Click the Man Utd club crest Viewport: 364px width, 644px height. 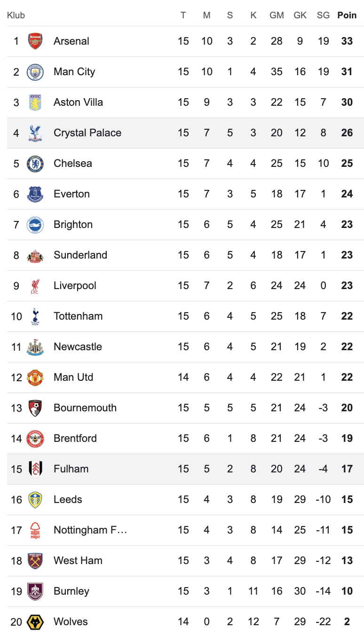(35, 377)
